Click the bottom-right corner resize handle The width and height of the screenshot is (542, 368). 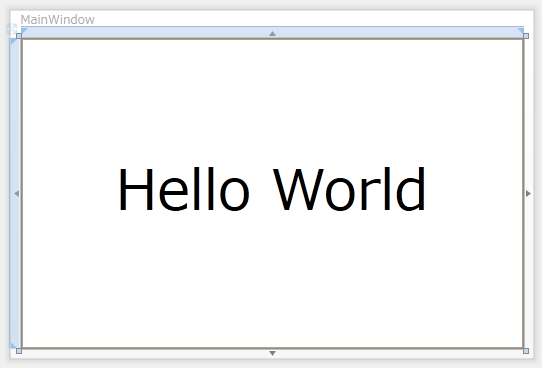click(x=526, y=351)
